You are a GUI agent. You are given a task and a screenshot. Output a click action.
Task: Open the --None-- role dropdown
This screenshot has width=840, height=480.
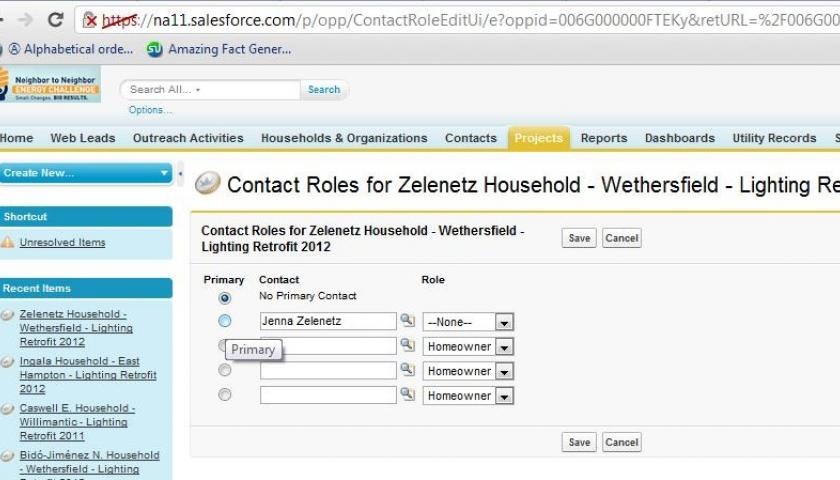click(x=468, y=322)
